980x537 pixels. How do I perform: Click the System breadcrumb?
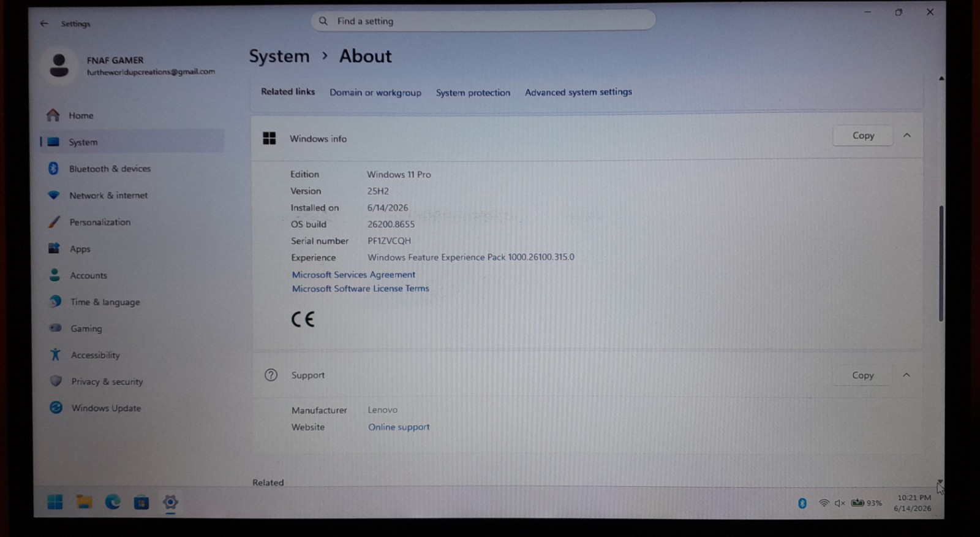(279, 56)
